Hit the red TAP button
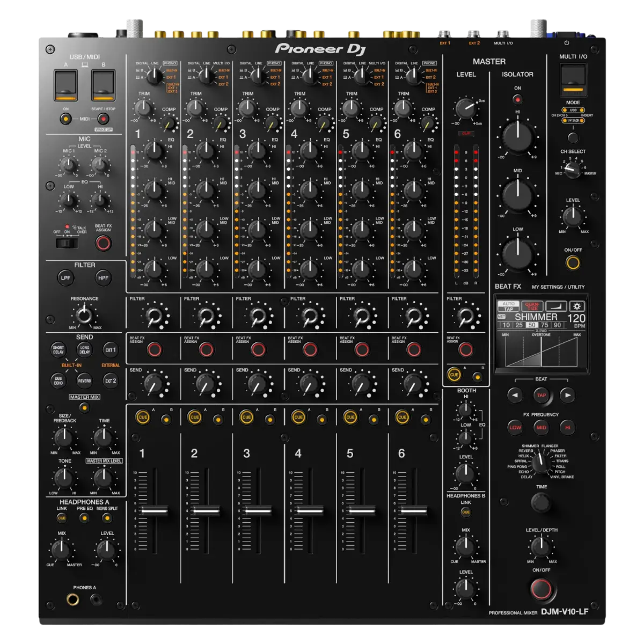Image resolution: width=644 pixels, height=644 pixels. [541, 396]
